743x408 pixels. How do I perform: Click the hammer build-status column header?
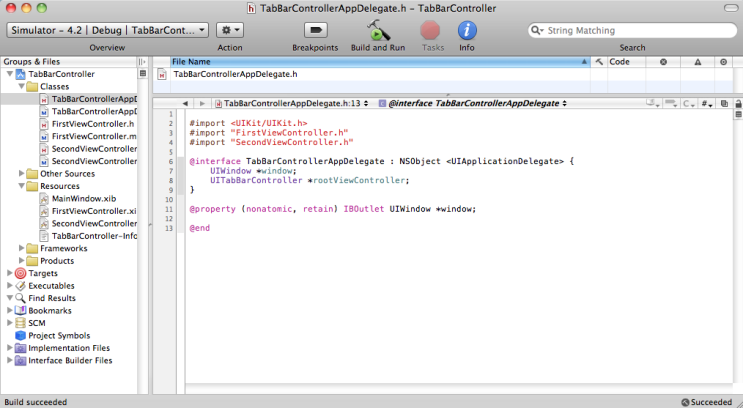click(x=599, y=62)
